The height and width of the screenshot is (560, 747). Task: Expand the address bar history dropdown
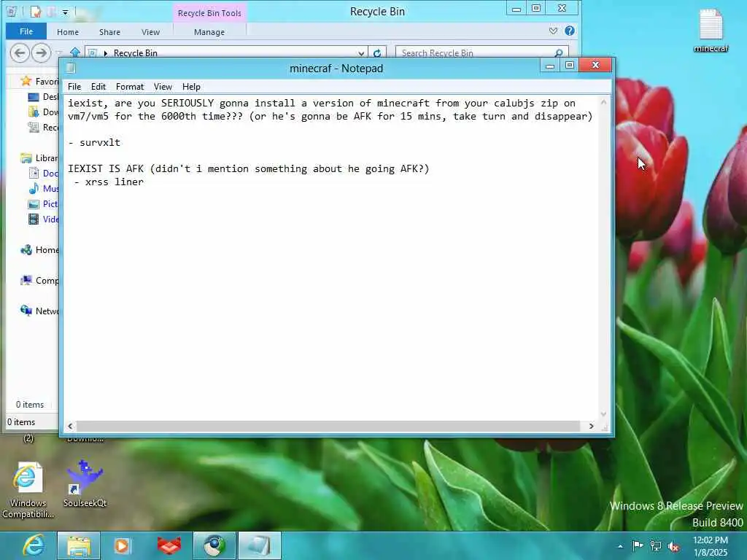coord(361,53)
